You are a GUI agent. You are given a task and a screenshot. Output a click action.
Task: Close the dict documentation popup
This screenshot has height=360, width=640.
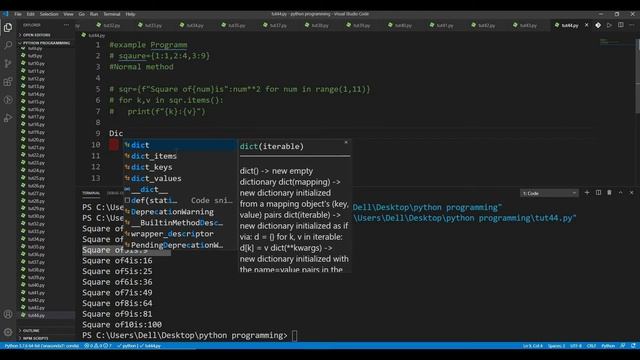(x=346, y=142)
